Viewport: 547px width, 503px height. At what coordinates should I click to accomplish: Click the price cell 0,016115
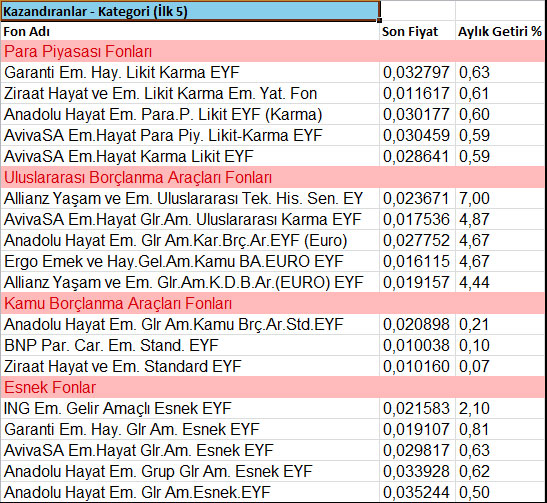[x=417, y=261]
